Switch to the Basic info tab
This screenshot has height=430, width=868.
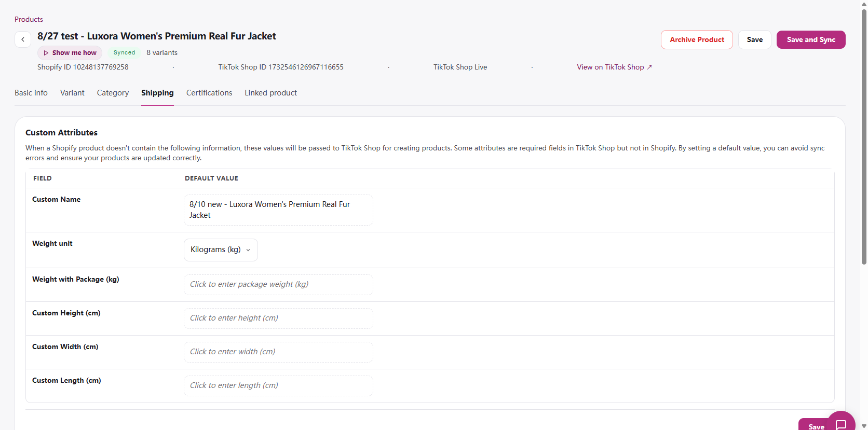point(31,93)
